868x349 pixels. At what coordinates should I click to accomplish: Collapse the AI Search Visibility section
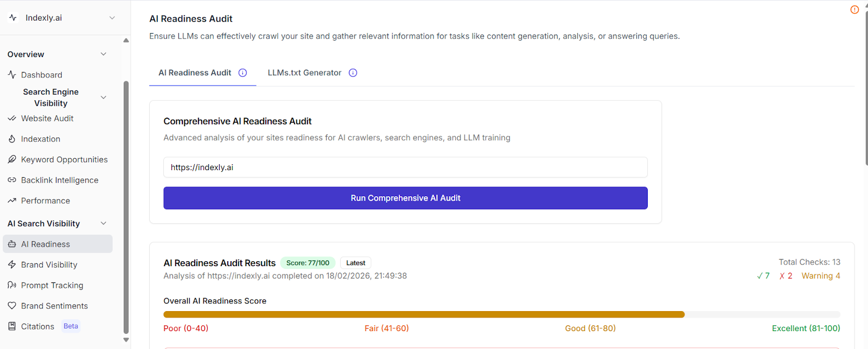pos(104,223)
